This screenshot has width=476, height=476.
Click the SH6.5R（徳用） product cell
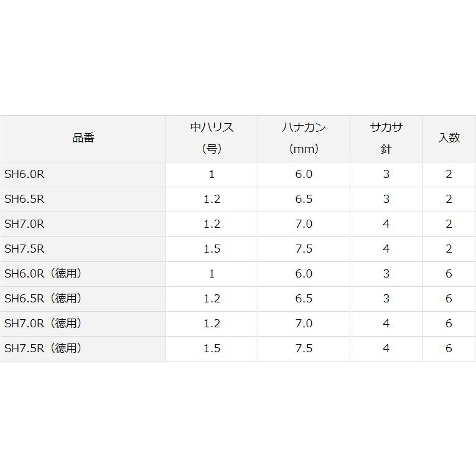(x=44, y=299)
